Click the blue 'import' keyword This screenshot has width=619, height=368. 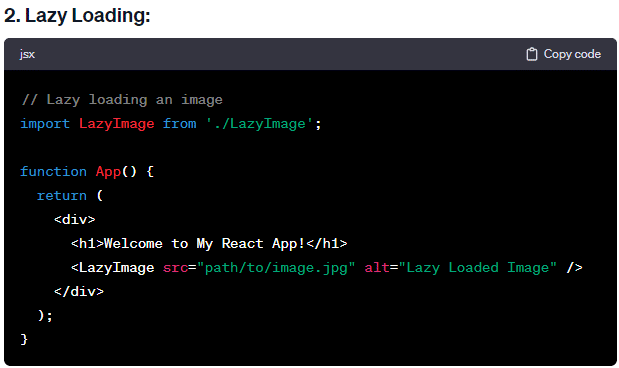pyautogui.click(x=45, y=124)
